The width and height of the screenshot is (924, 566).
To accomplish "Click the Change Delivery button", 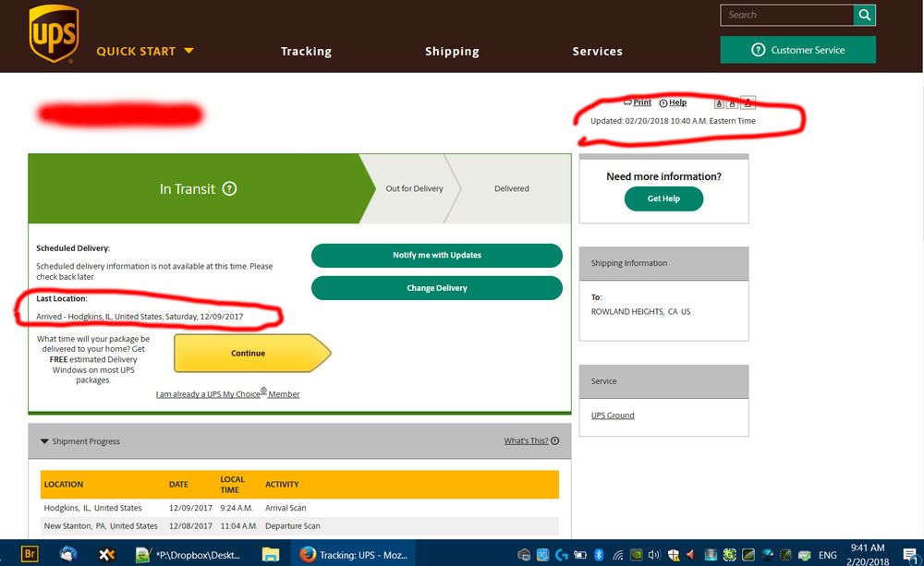I will click(x=436, y=288).
